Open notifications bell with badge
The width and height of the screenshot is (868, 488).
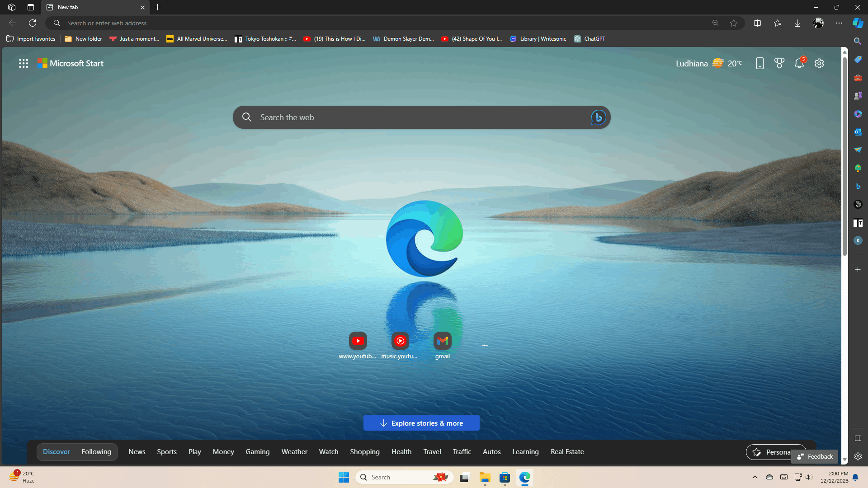pos(799,63)
